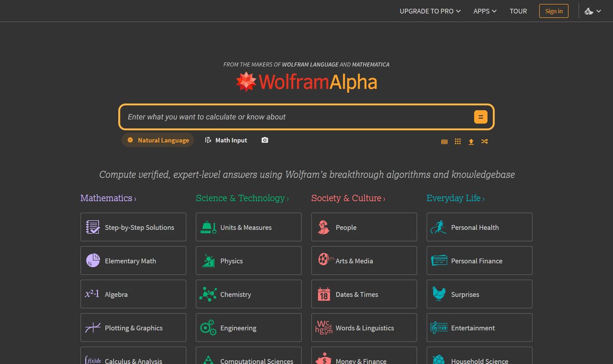The height and width of the screenshot is (364, 613).
Task: Open the Chemistry topic text
Action: point(235,295)
